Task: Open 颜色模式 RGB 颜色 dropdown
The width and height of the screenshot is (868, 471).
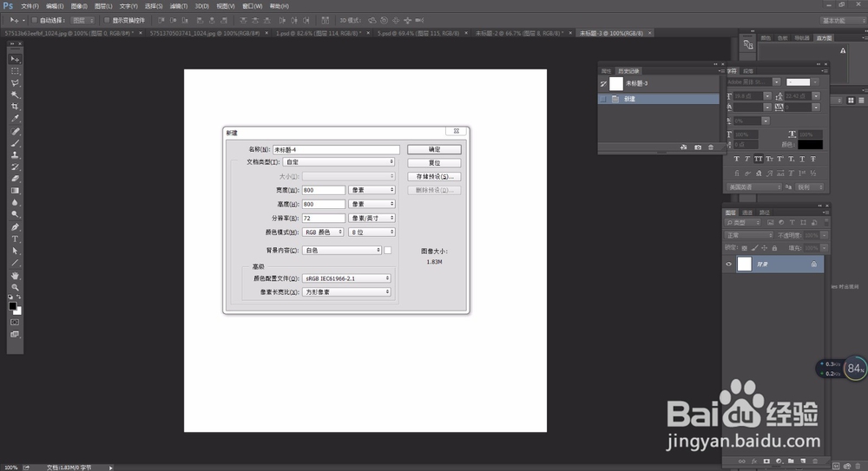Action: coord(323,232)
